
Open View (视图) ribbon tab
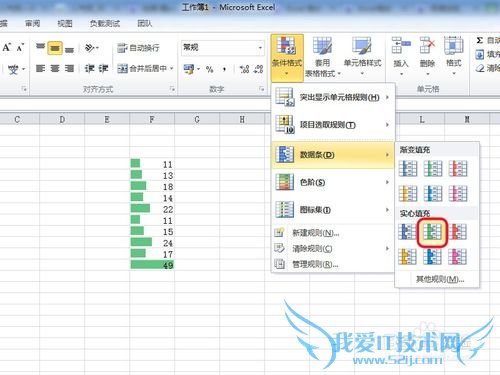tap(65, 23)
